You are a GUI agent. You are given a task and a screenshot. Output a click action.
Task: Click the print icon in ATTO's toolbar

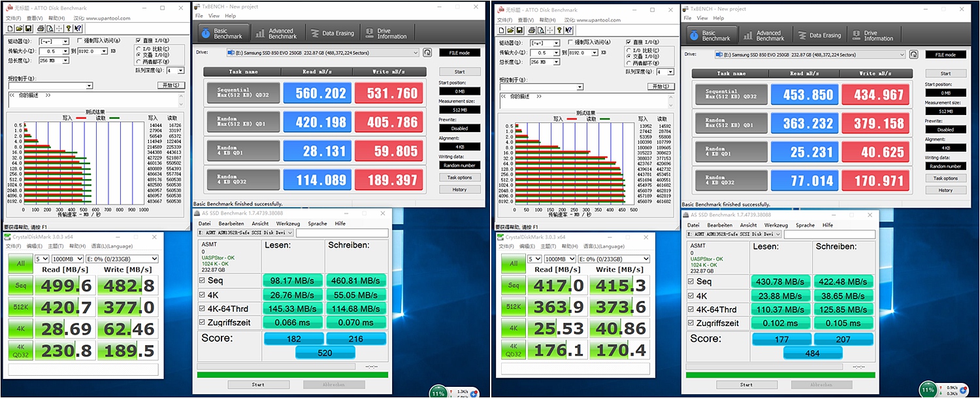41,29
